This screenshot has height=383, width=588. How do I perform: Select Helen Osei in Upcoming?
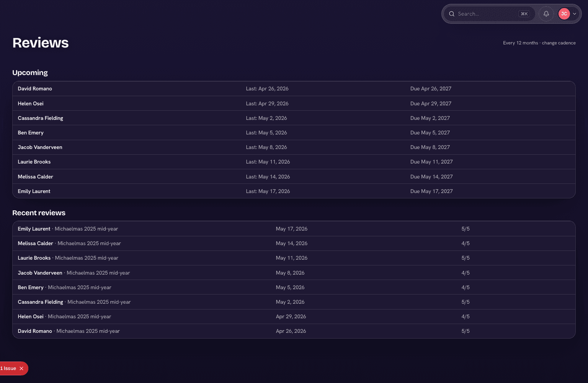(294, 103)
